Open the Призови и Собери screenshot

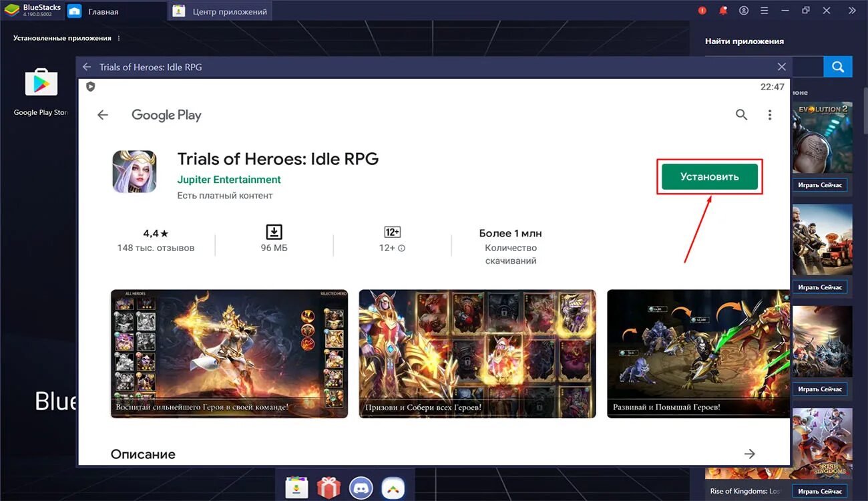477,353
